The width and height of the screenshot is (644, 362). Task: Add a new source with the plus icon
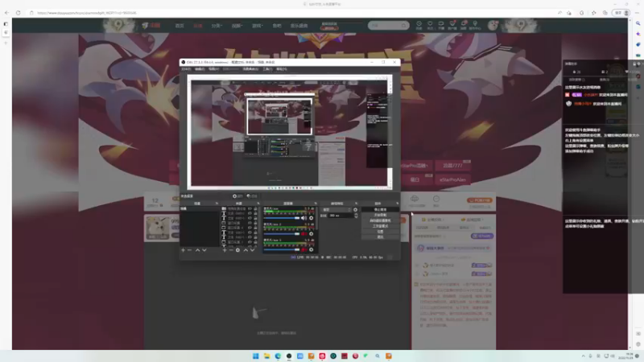(225, 250)
